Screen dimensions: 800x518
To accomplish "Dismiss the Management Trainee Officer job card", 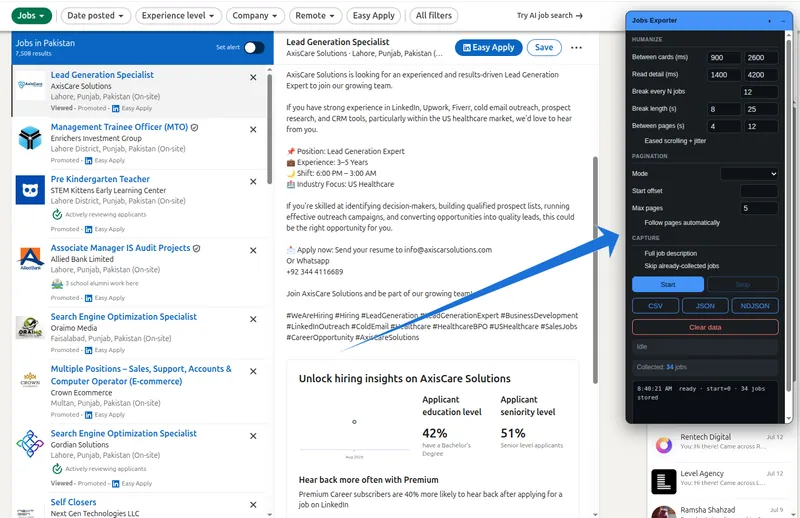I will coord(253,130).
